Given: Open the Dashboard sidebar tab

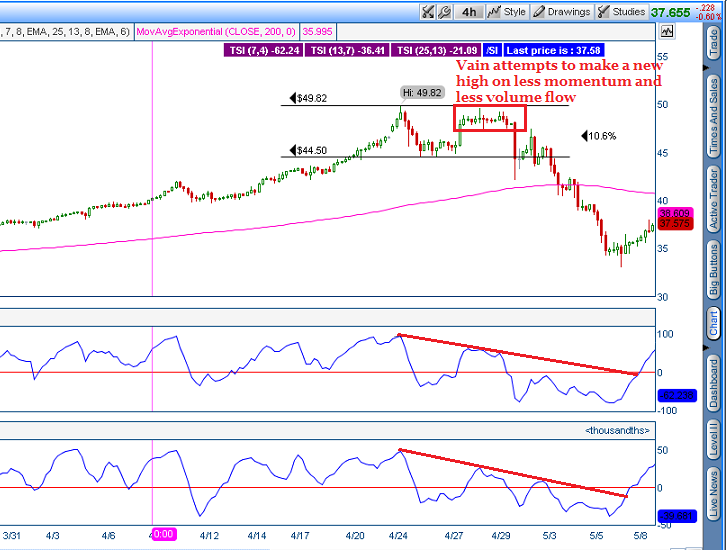Looking at the screenshot, I should [x=714, y=383].
